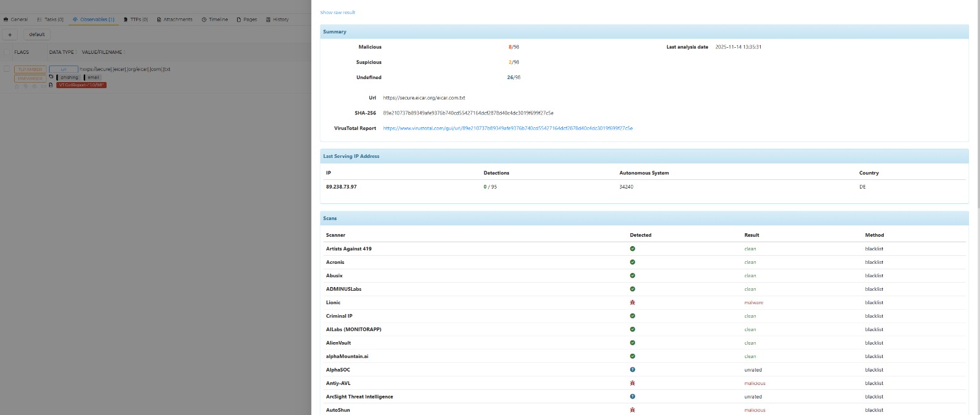Click the red VT:GetReport 10/98 tag

pos(81,85)
